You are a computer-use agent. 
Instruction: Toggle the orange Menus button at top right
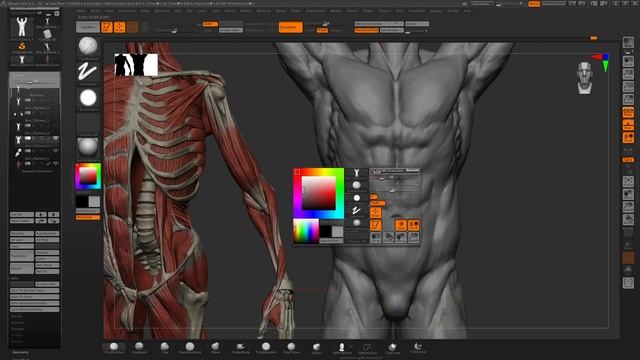pos(534,4)
